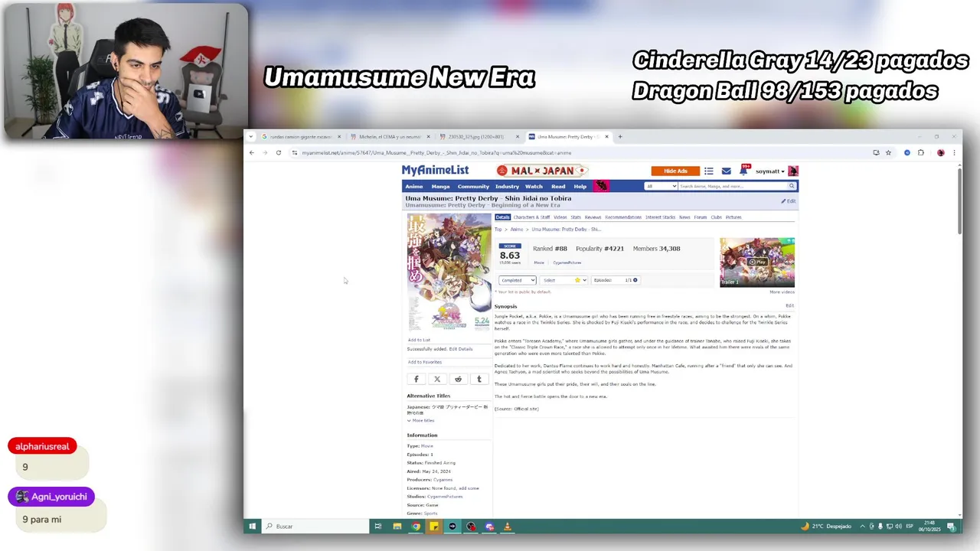Switch to Characters & Staff tab
This screenshot has width=980, height=551.
click(531, 217)
